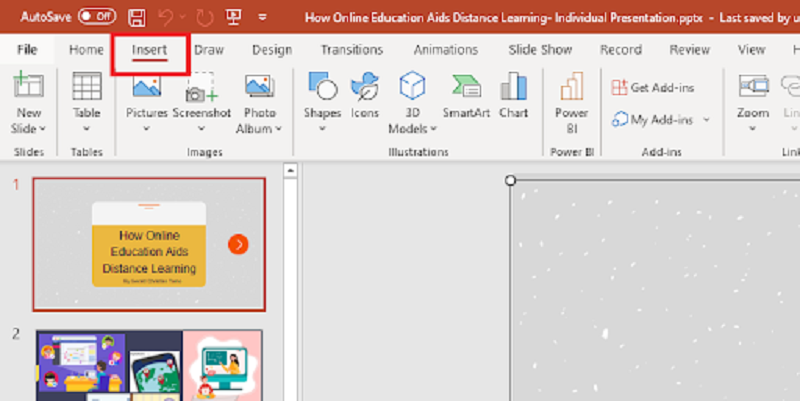Select the Insert tab
800x401 pixels.
(x=149, y=51)
